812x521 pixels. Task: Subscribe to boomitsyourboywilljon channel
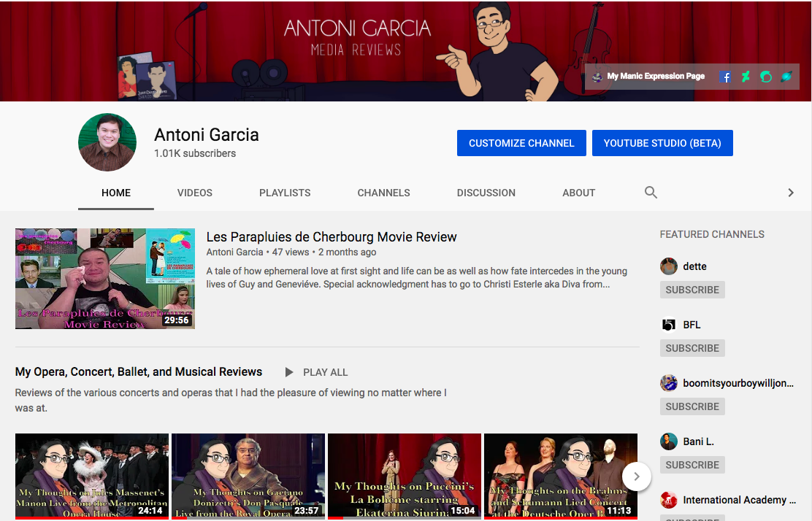point(692,406)
